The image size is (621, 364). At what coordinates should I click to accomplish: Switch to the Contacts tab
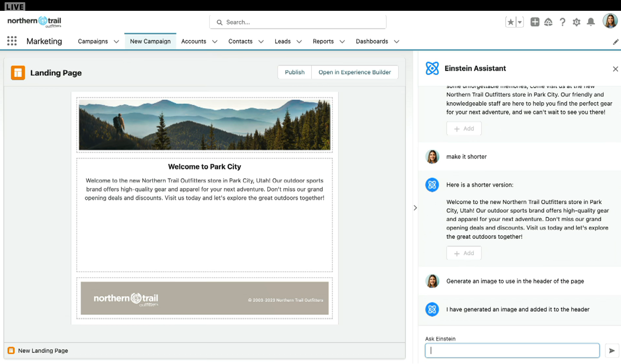(x=240, y=41)
